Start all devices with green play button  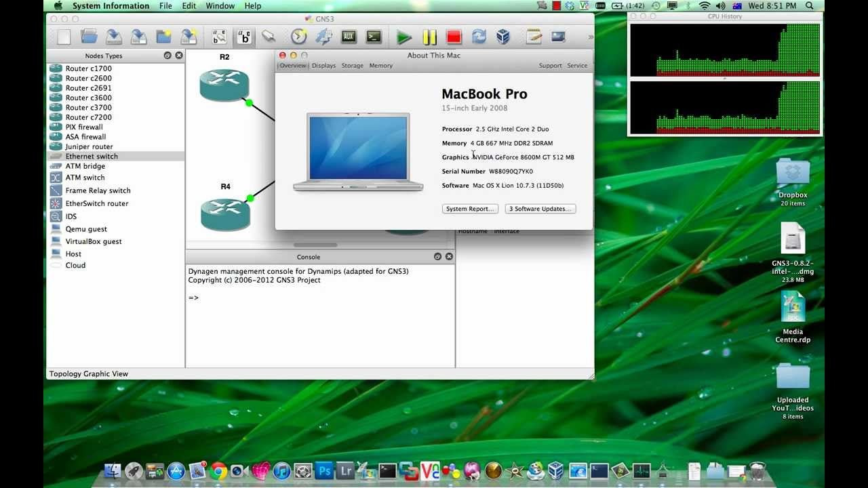[x=404, y=37]
